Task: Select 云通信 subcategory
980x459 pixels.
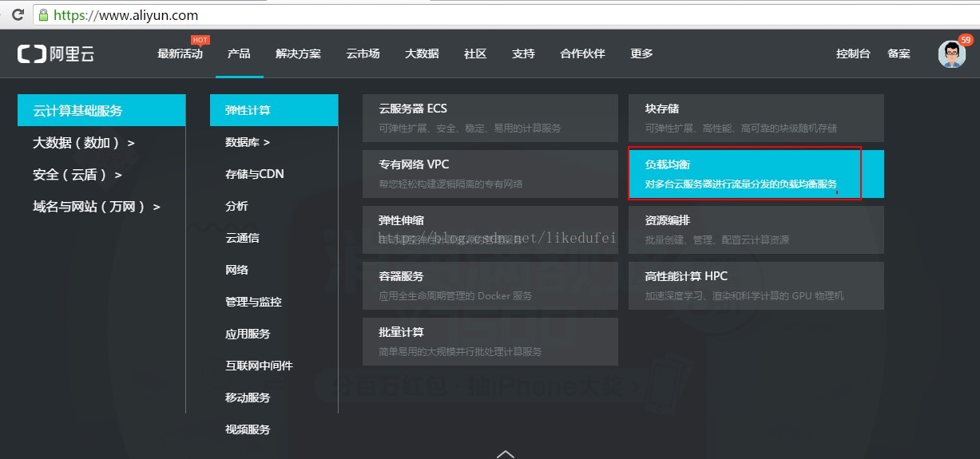Action: (242, 238)
